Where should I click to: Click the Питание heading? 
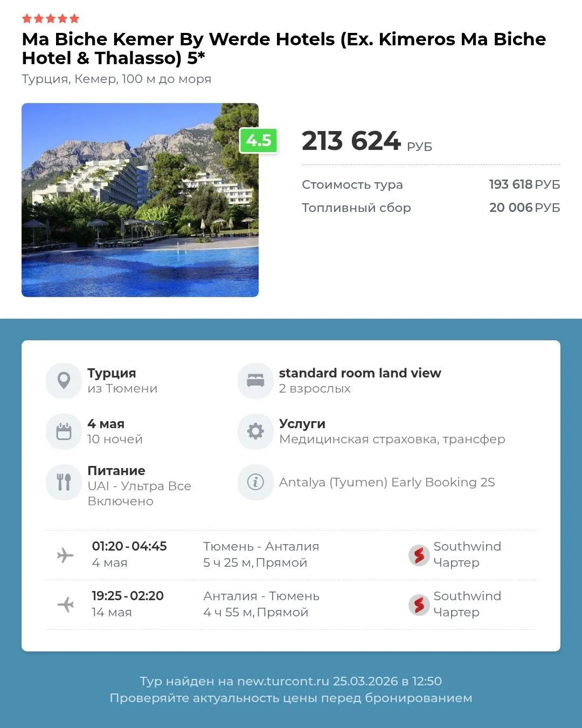point(116,470)
